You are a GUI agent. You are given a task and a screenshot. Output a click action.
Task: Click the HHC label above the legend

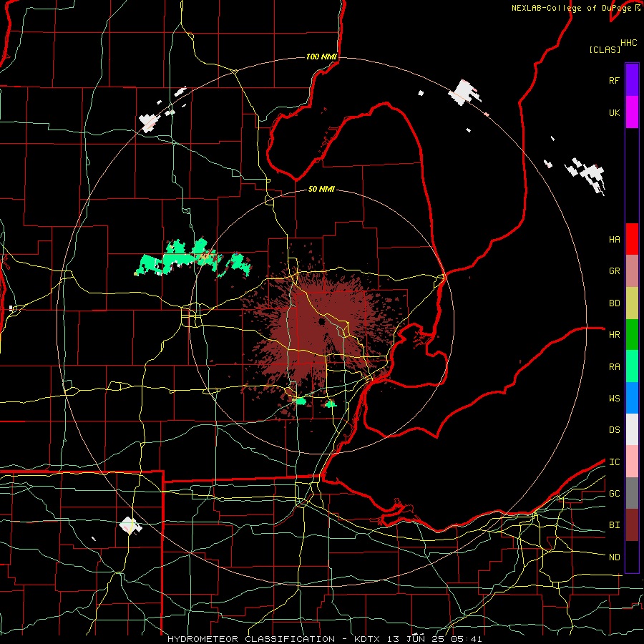629,43
